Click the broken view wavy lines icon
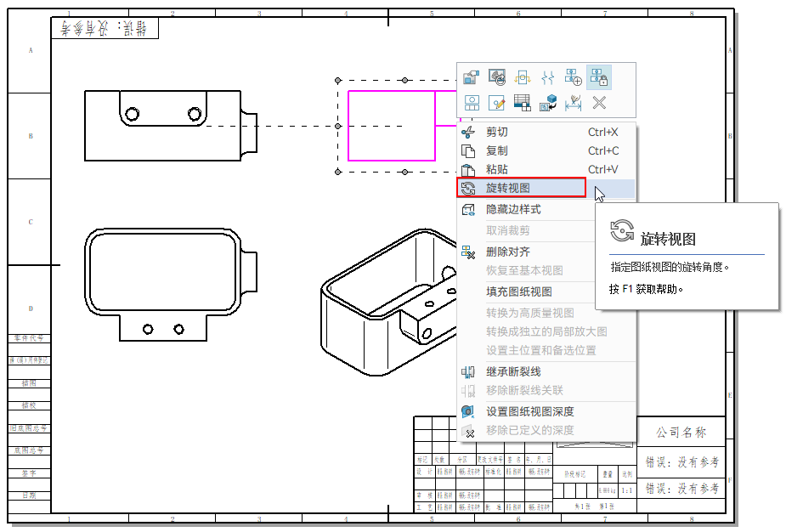Screen dimensions: 786x532 click(548, 78)
